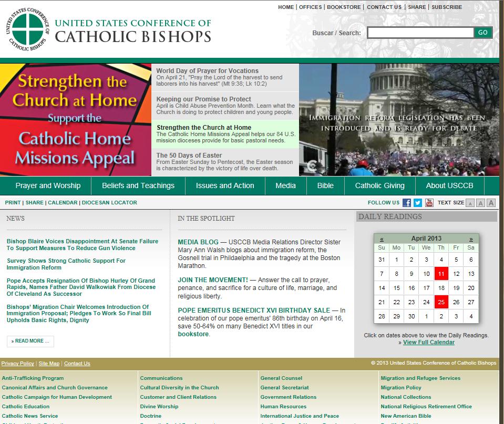The width and height of the screenshot is (504, 424).
Task: Select the smallest text size icon
Action: [x=470, y=203]
